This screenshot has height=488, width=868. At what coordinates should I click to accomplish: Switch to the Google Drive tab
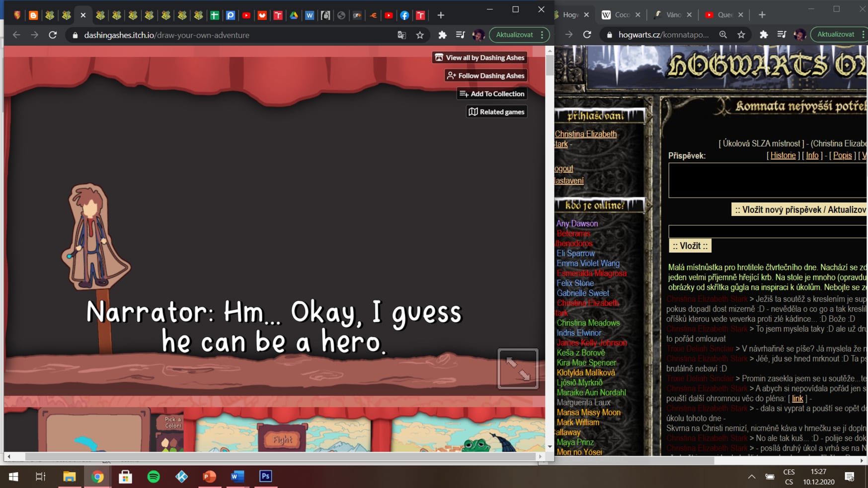(x=294, y=15)
